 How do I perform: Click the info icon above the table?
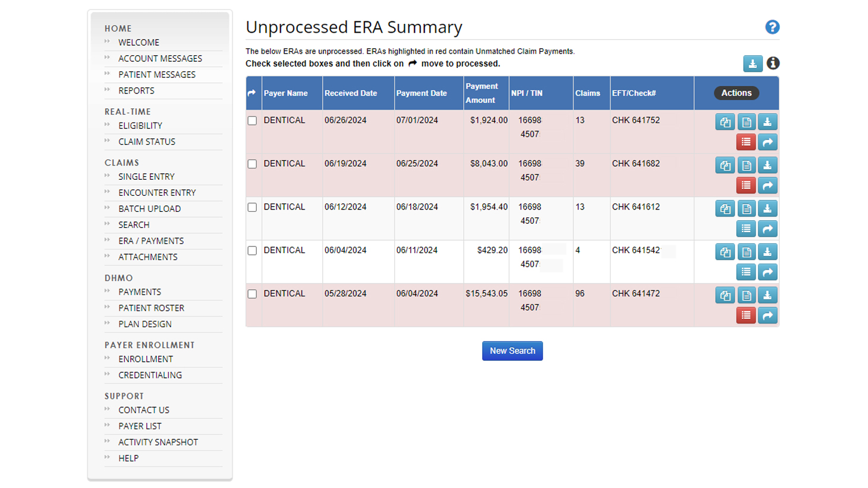(773, 63)
